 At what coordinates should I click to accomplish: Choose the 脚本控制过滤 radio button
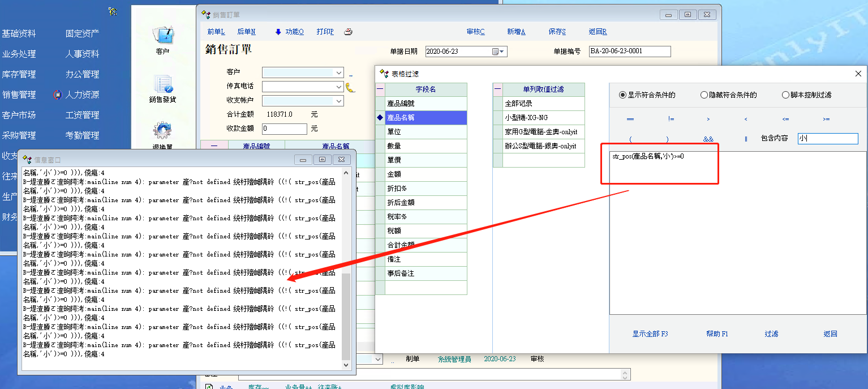[x=785, y=95]
